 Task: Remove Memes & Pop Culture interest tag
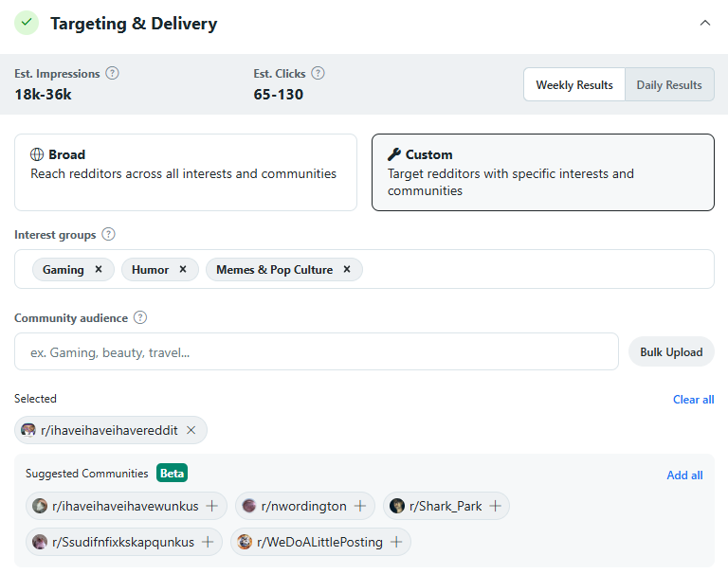coord(347,270)
